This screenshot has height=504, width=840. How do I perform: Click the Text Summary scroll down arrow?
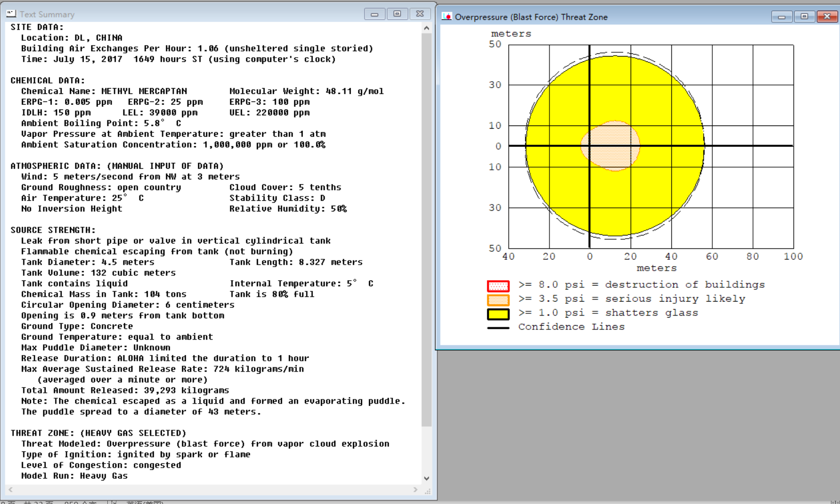(426, 478)
